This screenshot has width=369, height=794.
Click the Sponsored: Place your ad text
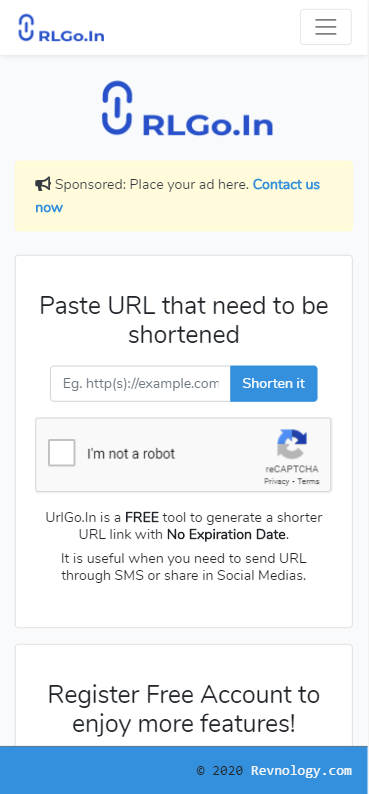pos(152,185)
